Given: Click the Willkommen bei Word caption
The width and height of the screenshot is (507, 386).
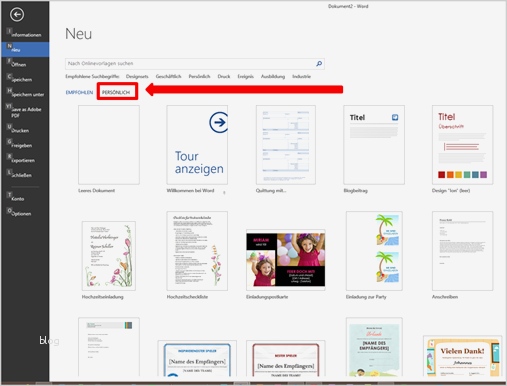Looking at the screenshot, I should point(190,190).
